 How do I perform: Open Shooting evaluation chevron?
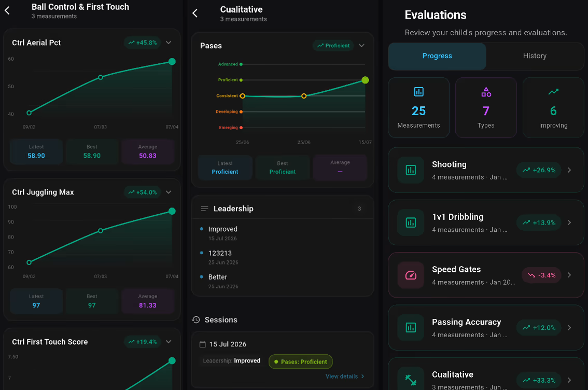tap(569, 170)
